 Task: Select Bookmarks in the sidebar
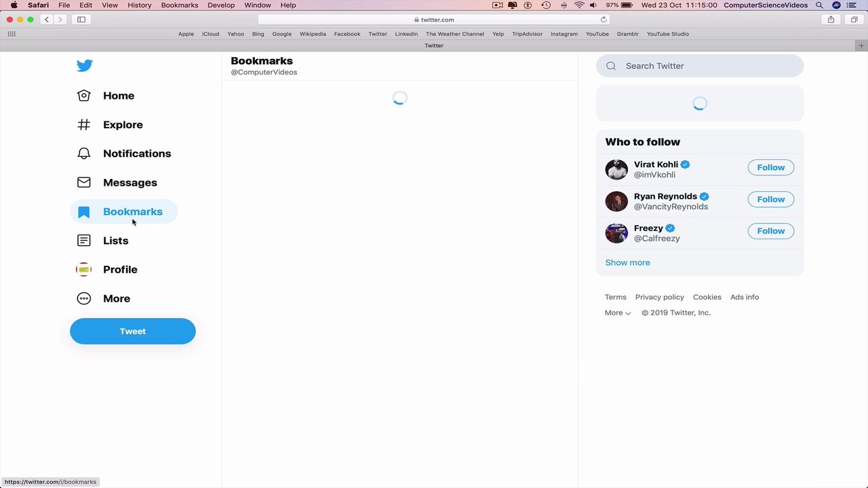124,211
